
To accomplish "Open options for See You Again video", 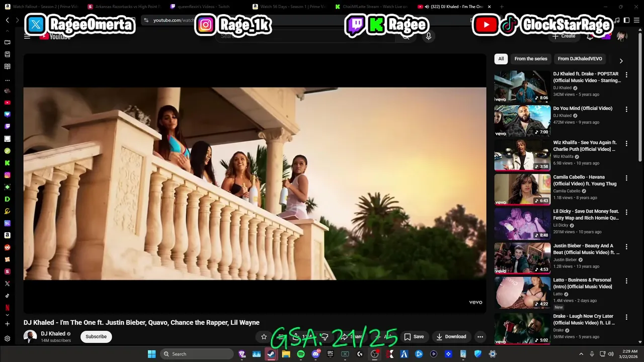I will tap(626, 143).
